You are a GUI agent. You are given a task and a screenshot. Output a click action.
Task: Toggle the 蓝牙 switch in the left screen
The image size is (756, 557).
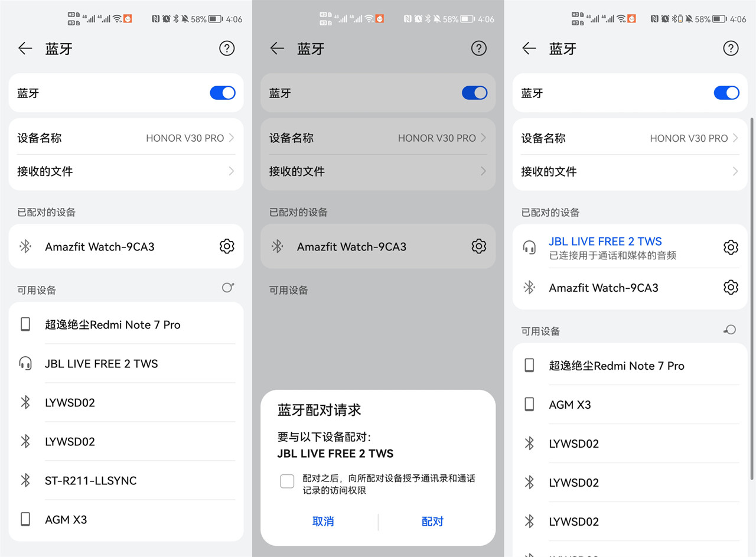[x=223, y=93]
